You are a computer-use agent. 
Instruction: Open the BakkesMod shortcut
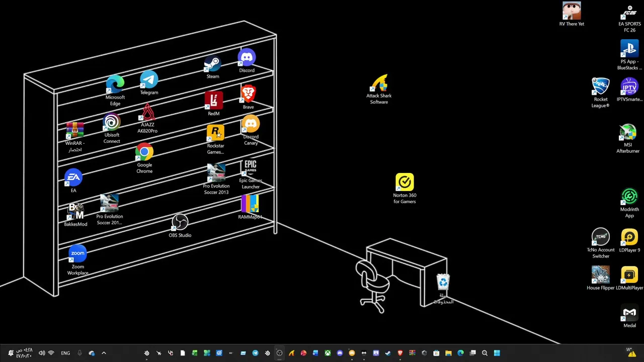tap(75, 215)
